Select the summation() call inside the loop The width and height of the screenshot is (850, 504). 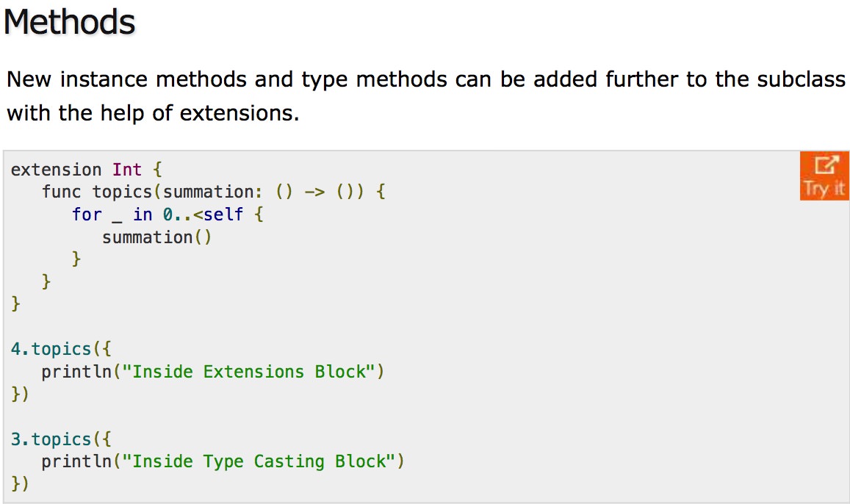click(x=157, y=237)
